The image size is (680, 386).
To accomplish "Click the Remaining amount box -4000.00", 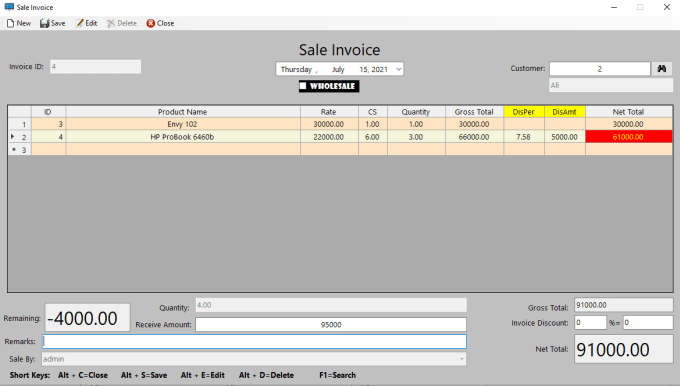I will tap(87, 318).
